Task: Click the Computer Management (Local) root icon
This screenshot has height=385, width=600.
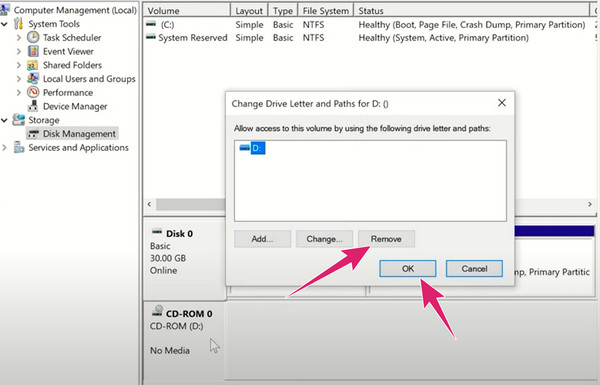Action: (5, 10)
